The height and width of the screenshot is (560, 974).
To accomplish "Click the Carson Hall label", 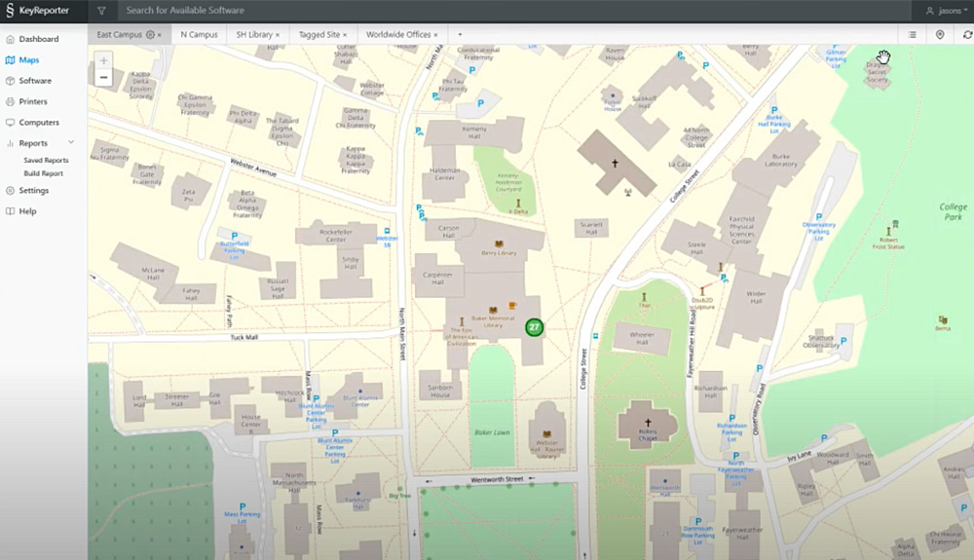I will coord(448,232).
